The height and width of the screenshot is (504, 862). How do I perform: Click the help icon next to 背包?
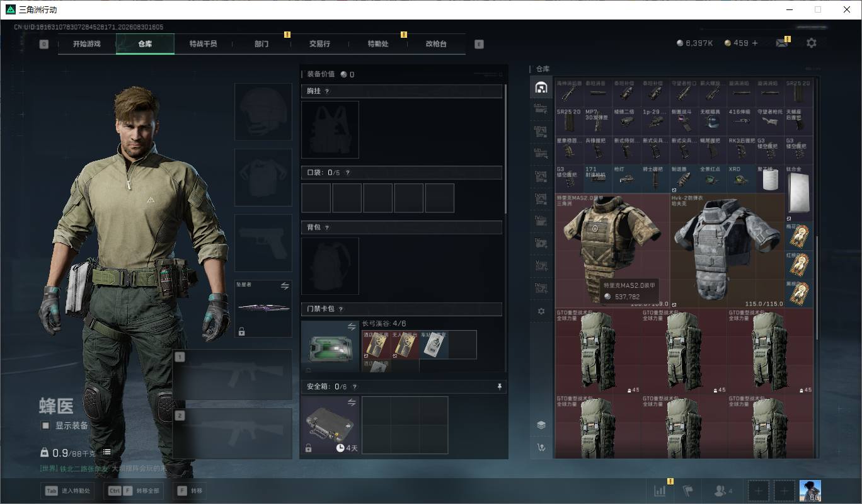(x=326, y=227)
